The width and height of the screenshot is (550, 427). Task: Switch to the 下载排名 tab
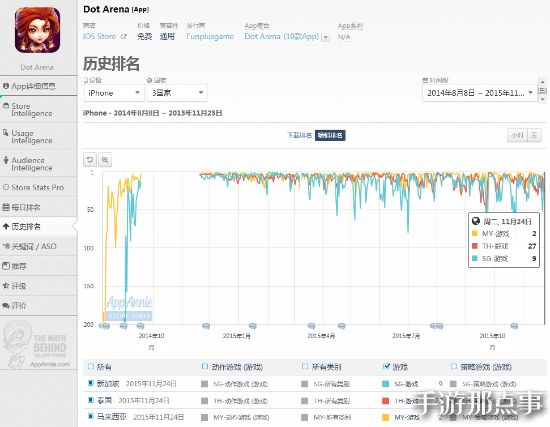[300, 135]
